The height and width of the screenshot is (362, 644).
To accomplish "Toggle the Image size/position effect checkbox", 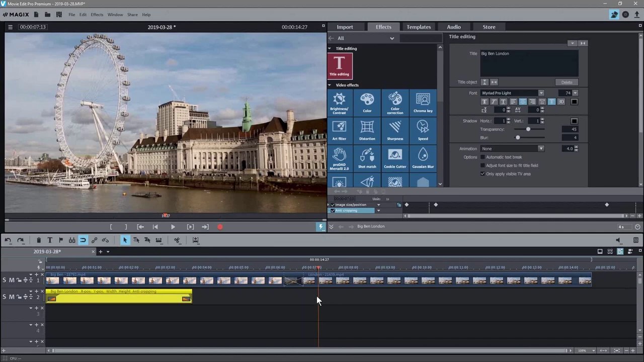I will click(333, 205).
